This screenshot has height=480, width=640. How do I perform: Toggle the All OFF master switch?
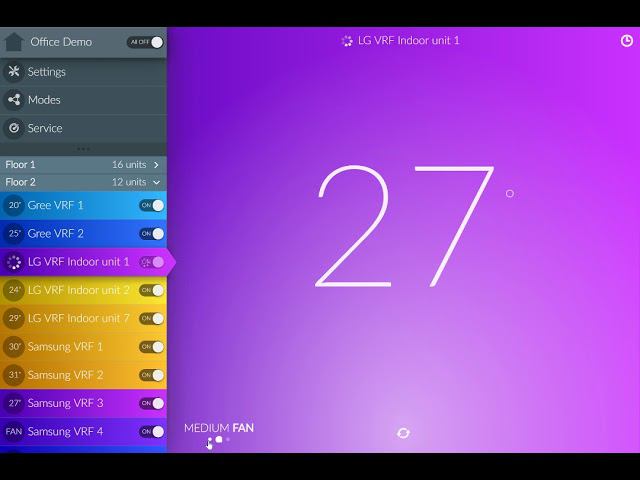pos(145,42)
